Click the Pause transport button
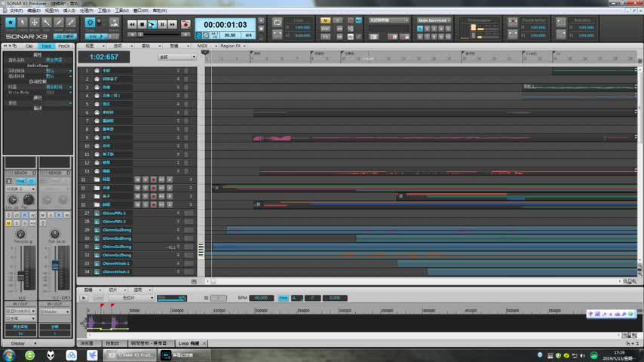This screenshot has width=644, height=362. click(162, 24)
